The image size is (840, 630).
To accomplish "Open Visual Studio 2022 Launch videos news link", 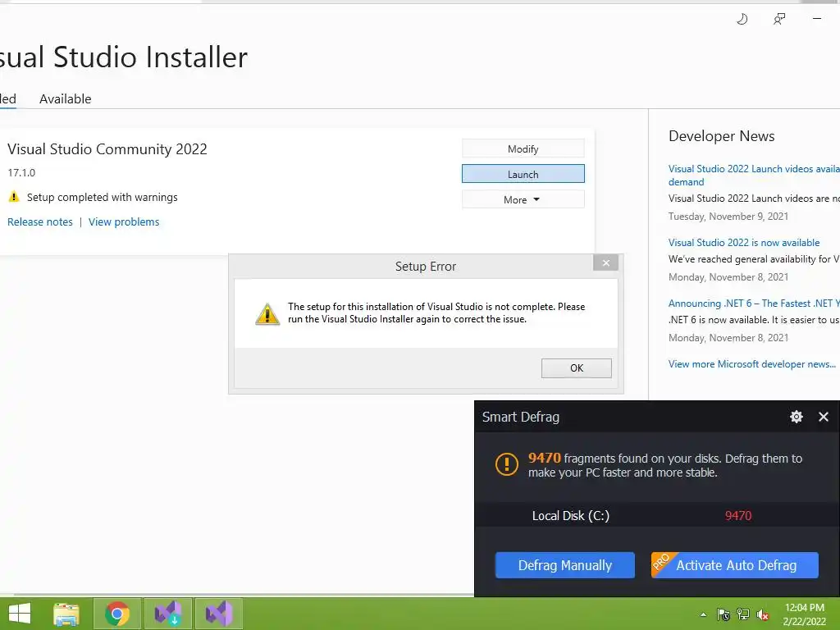I will coord(754,176).
